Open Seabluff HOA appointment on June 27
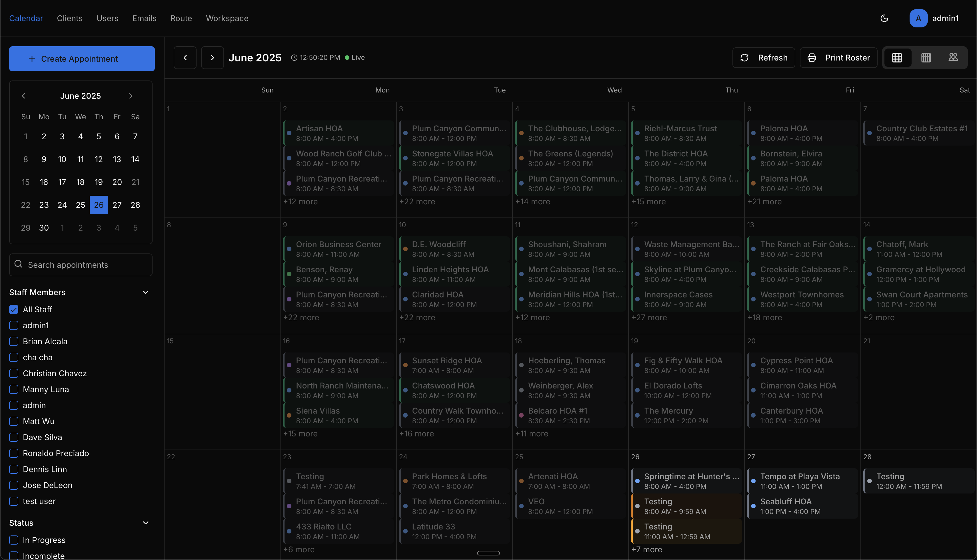 (x=802, y=506)
